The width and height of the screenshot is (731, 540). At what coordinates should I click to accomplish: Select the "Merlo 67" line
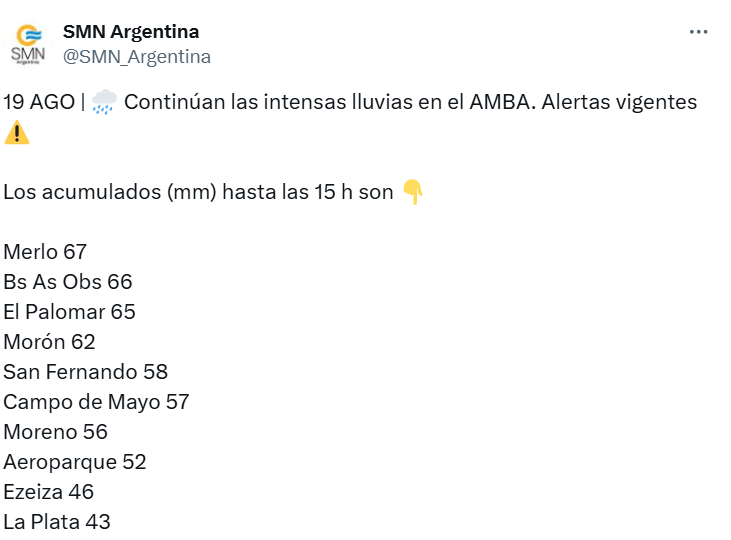(45, 252)
